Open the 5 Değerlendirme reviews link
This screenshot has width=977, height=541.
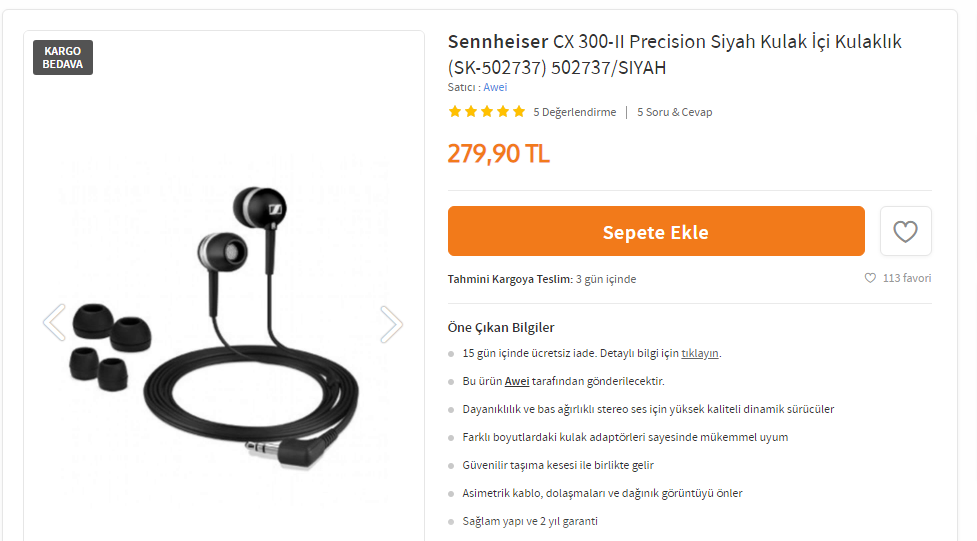point(574,112)
